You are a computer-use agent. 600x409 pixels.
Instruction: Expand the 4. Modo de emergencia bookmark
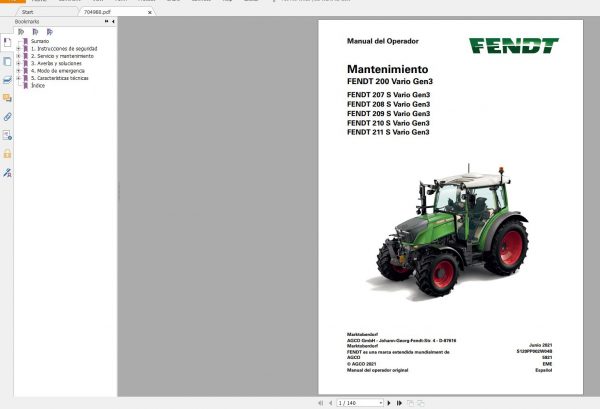(18, 71)
